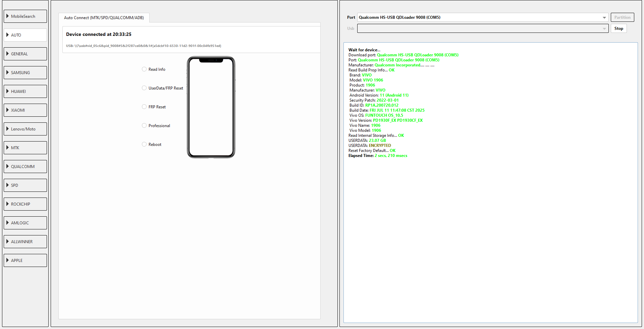Click 'Build Date: FRI JUL 11' log line

(387, 110)
